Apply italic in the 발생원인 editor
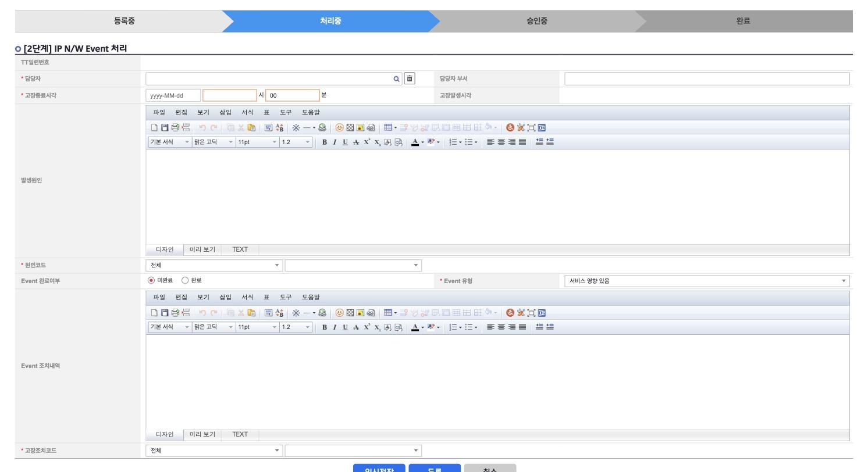The width and height of the screenshot is (868, 472). 335,142
